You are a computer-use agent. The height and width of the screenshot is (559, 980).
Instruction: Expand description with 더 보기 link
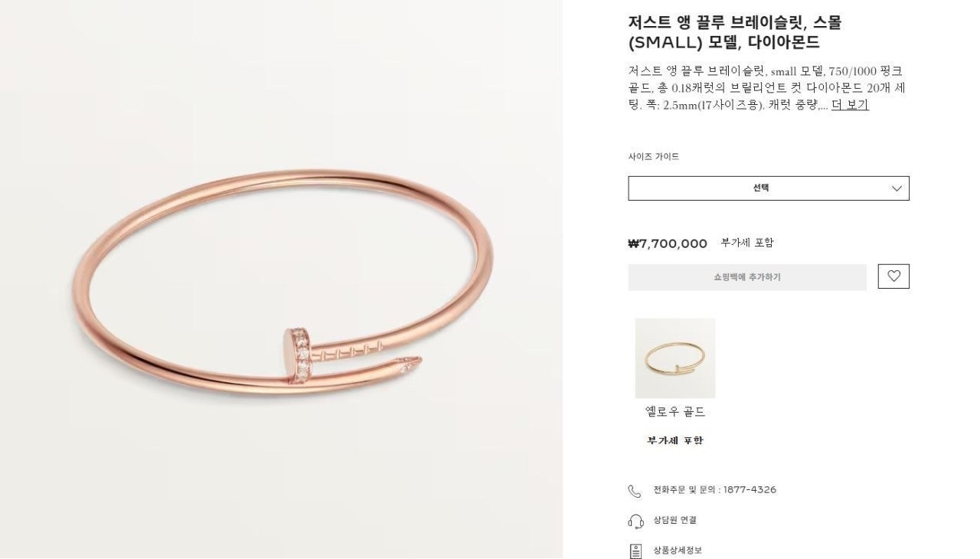pos(850,105)
